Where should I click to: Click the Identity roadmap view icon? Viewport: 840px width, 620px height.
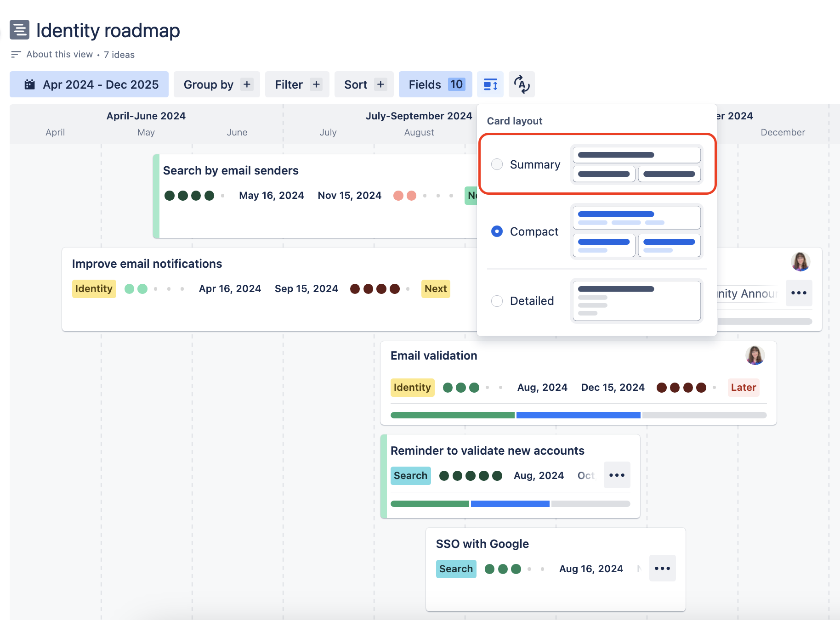pyautogui.click(x=19, y=30)
